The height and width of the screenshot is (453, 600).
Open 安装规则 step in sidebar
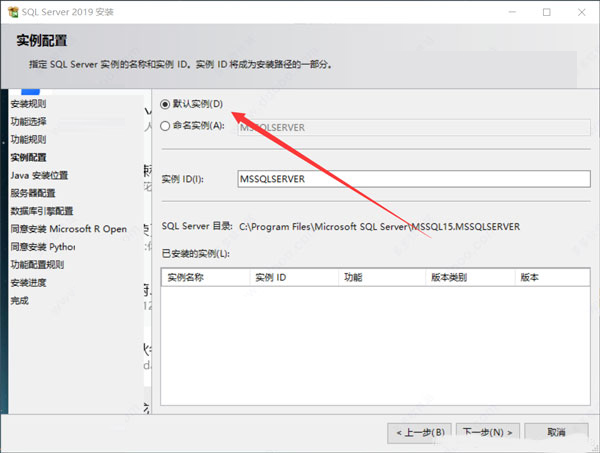pyautogui.click(x=28, y=104)
